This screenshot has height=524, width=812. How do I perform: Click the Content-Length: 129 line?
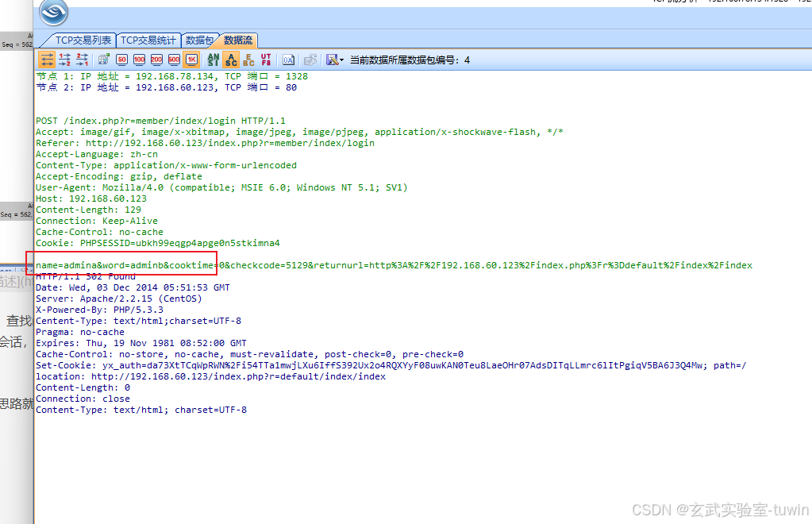tap(89, 210)
